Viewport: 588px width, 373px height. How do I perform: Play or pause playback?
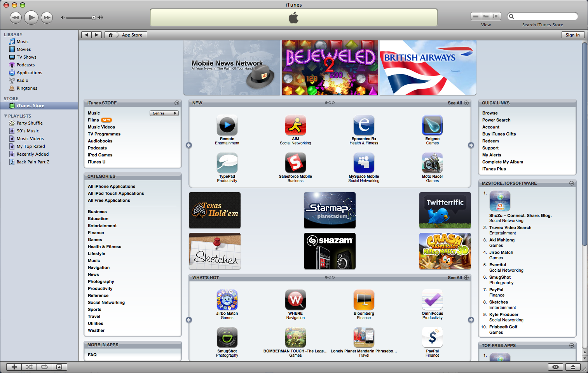pyautogui.click(x=31, y=17)
